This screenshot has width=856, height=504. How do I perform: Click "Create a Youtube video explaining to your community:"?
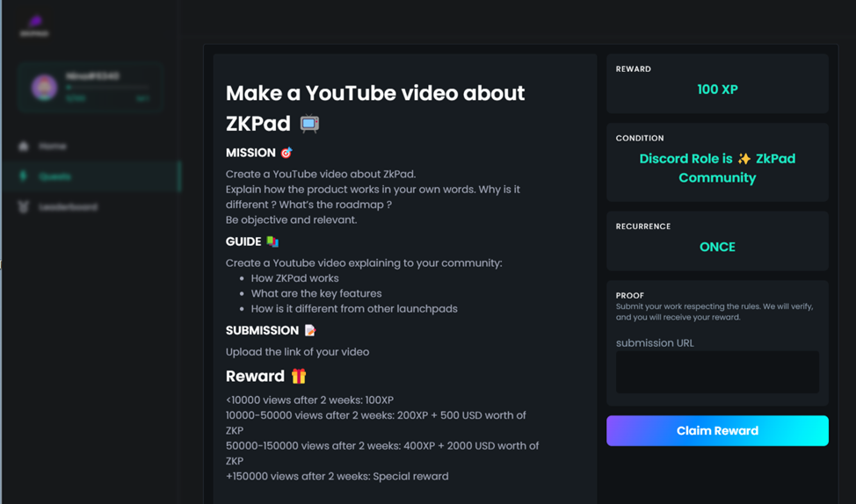coord(364,263)
